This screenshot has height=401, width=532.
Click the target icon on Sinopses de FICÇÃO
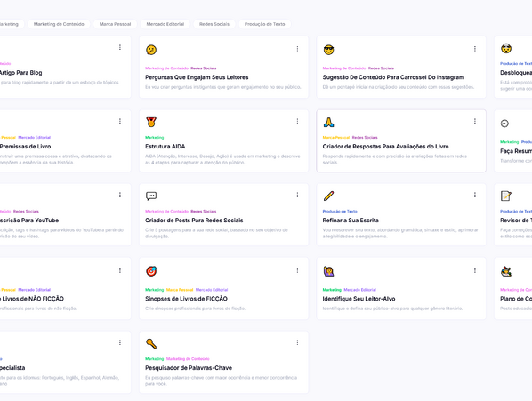[x=151, y=271]
